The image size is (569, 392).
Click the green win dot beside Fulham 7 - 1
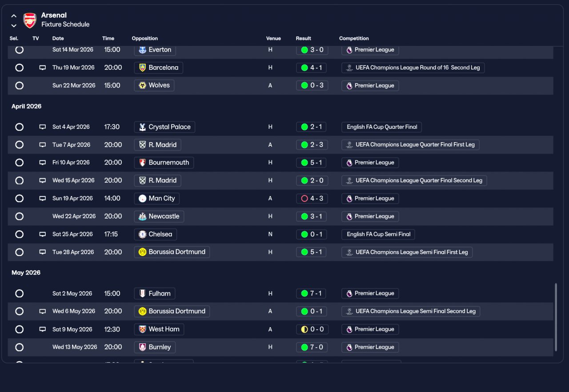coord(305,293)
